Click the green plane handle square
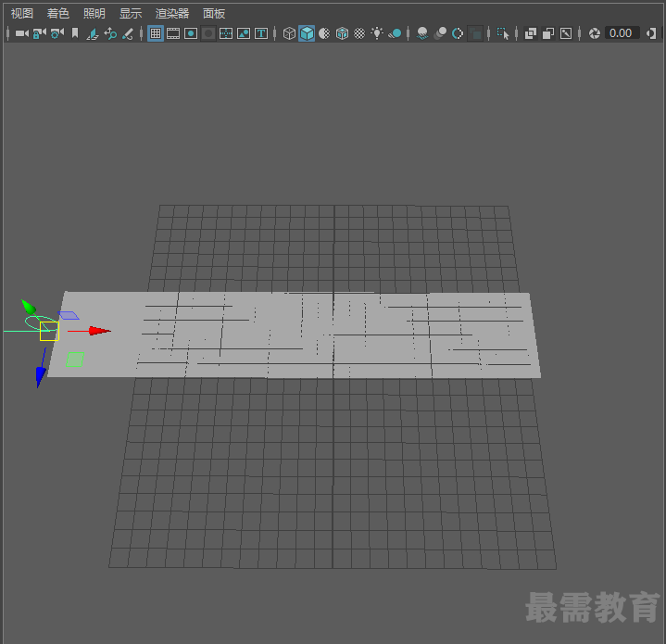666x644 pixels. click(75, 360)
